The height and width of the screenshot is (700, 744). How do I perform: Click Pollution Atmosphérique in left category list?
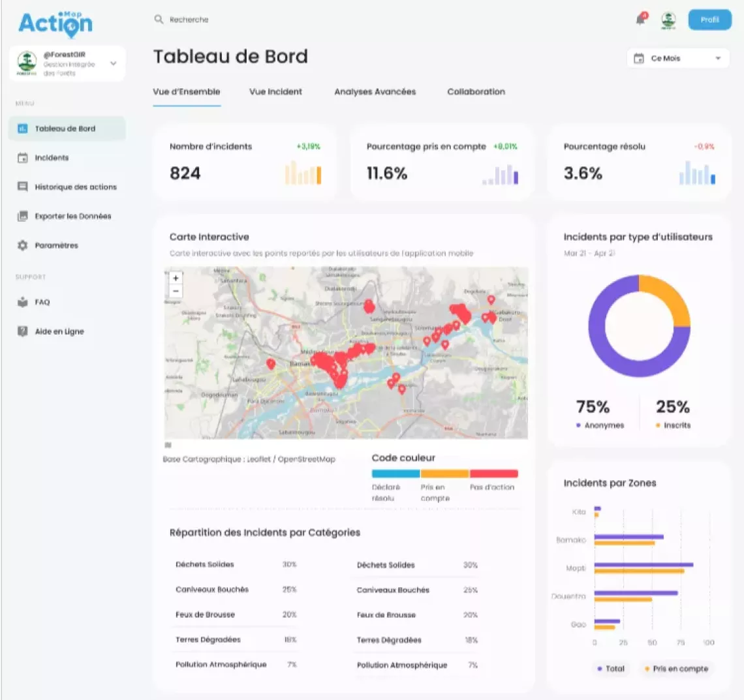click(x=221, y=664)
